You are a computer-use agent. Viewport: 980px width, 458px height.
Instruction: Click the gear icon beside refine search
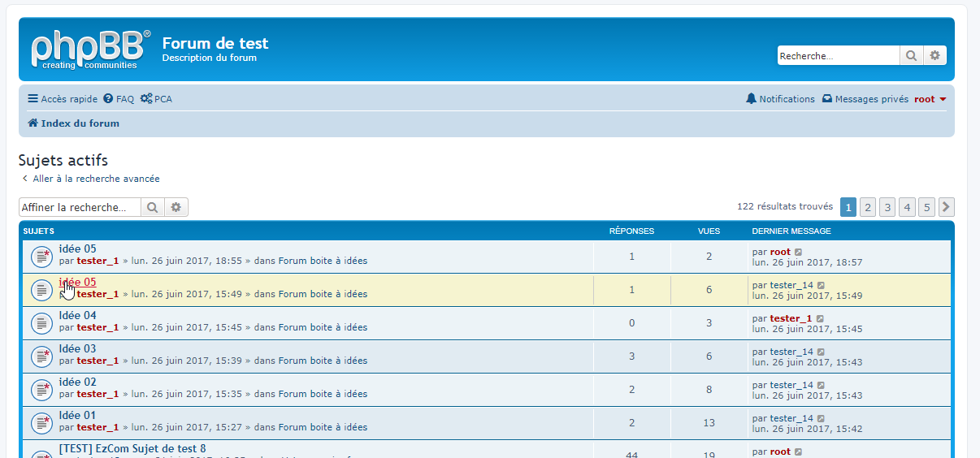click(x=176, y=208)
